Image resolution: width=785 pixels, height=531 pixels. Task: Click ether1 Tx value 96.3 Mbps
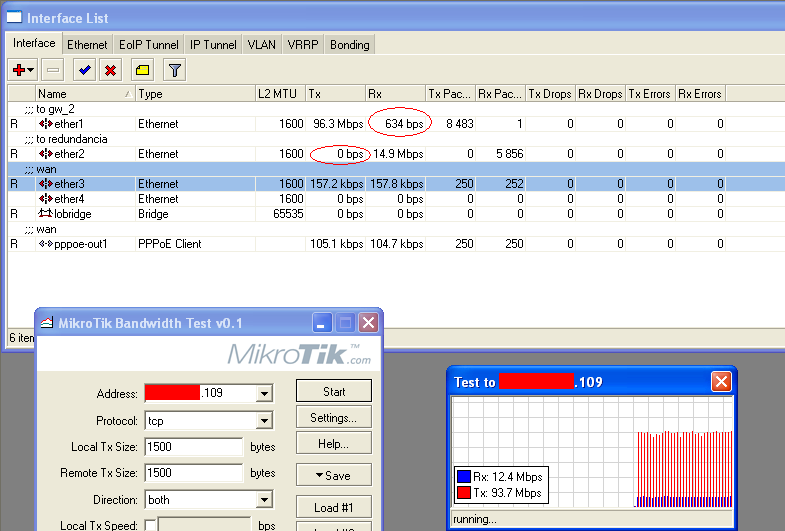pos(338,124)
